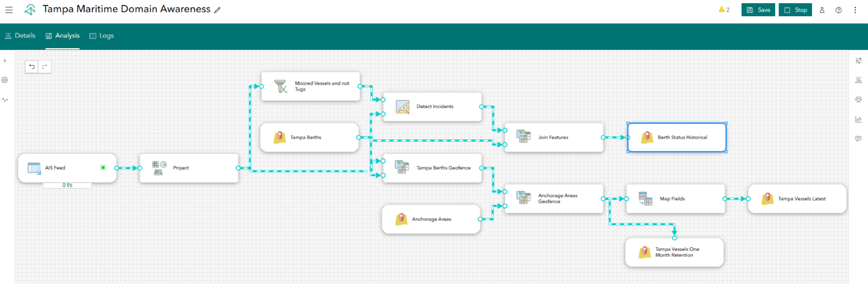Click the AIS Feed output port
868x284 pixels.
point(117,168)
